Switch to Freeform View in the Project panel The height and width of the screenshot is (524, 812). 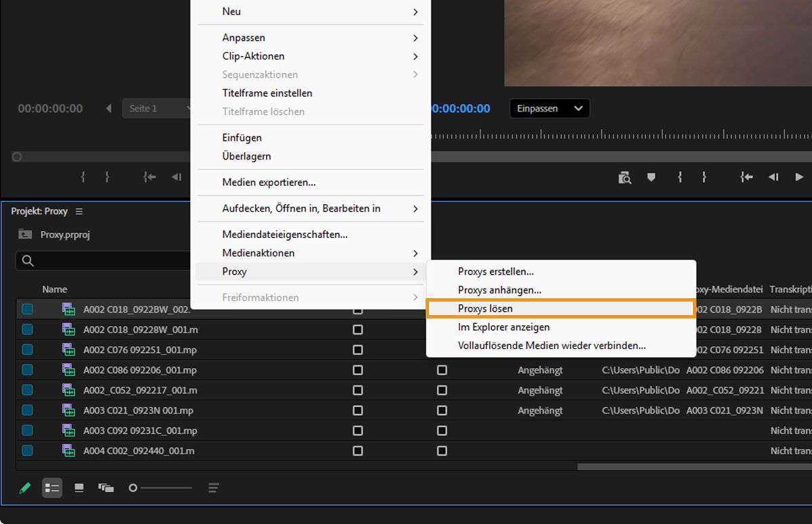[106, 487]
